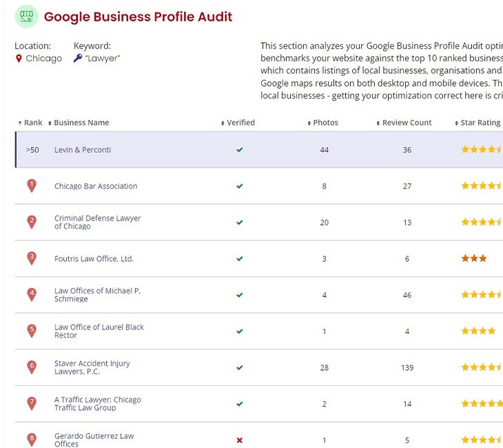This screenshot has width=503, height=448.
Task: Click verified checkmark for Chicago Bar Association
Action: (x=239, y=186)
